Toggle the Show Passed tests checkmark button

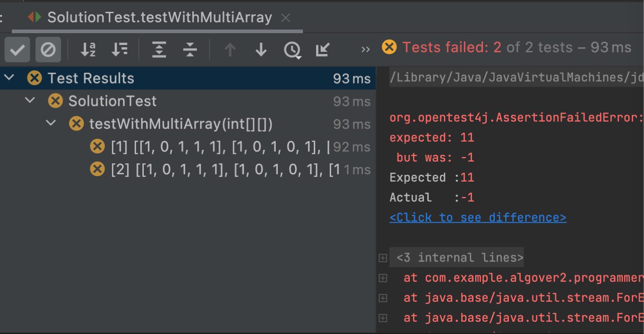[17, 49]
